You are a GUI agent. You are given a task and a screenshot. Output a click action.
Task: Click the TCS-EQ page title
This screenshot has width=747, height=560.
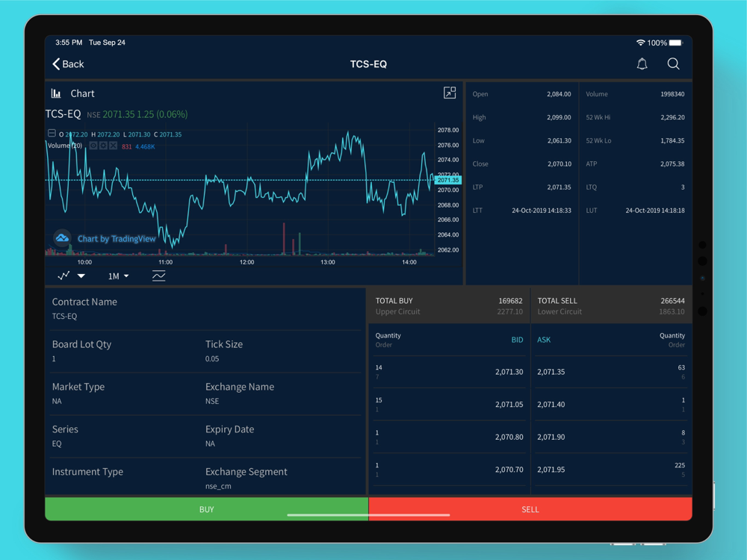pos(368,63)
